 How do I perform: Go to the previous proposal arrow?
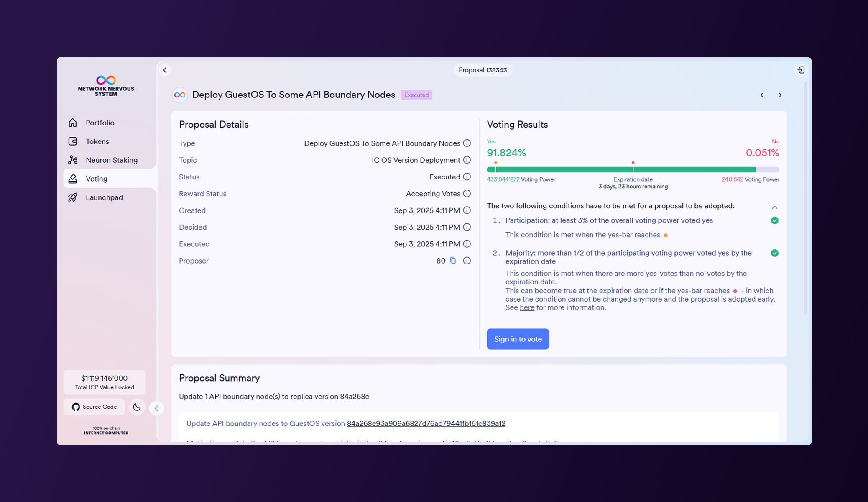pyautogui.click(x=762, y=95)
